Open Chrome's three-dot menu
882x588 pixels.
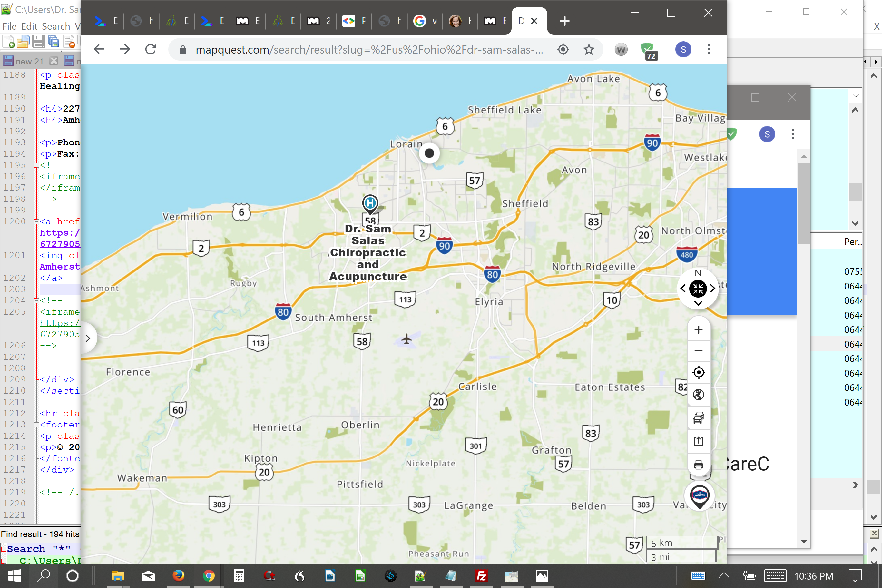point(708,50)
